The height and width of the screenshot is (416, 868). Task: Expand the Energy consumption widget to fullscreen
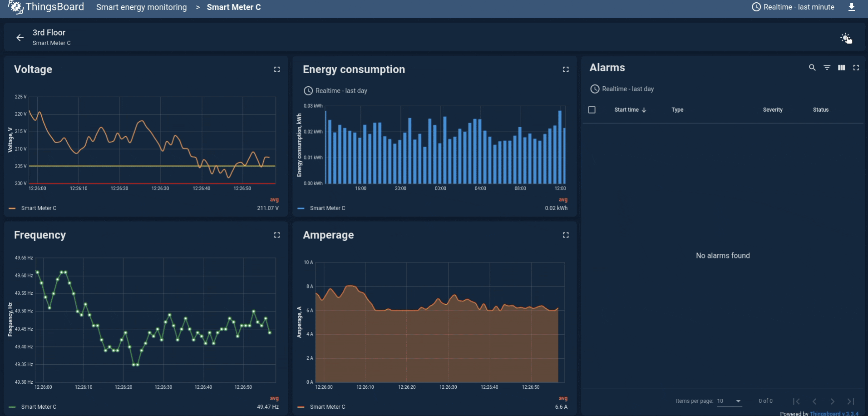tap(566, 69)
